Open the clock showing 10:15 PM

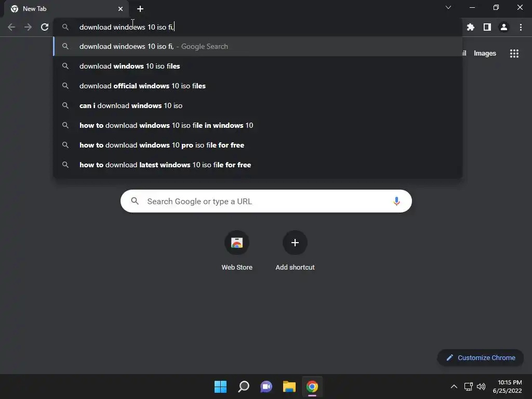(x=507, y=387)
